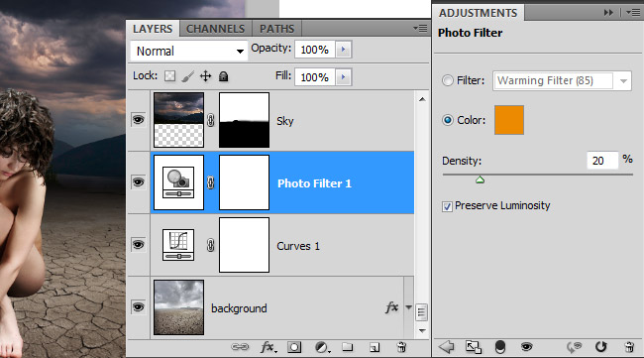Viewport: 644px width, 358px height.
Task: Delete adjustment layer via Adjustments trash
Action: 629,347
